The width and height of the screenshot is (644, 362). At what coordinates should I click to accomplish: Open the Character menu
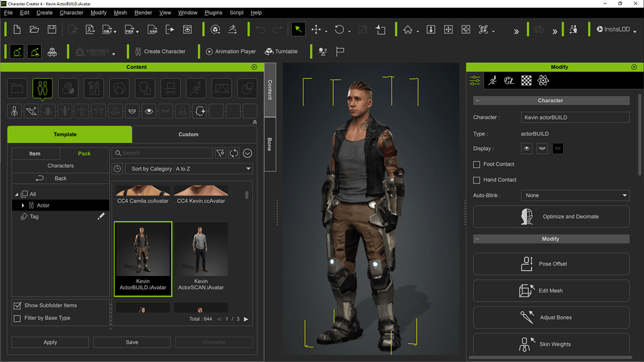(71, 13)
